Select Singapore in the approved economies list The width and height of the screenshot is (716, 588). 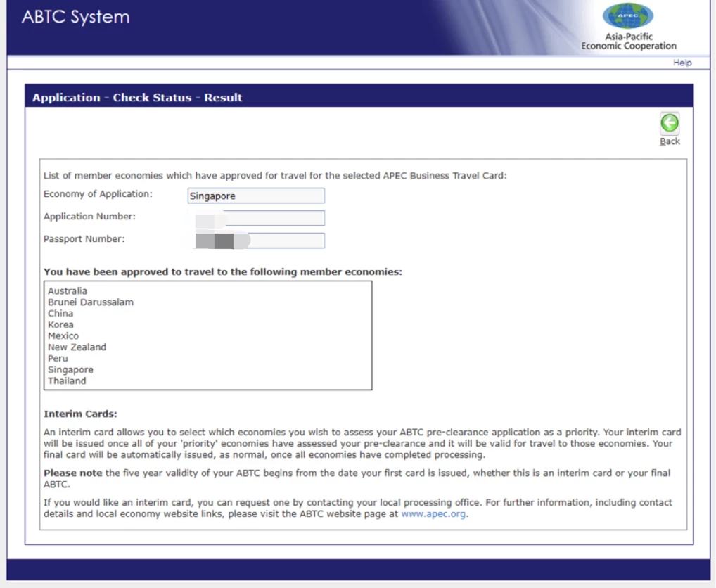click(71, 370)
